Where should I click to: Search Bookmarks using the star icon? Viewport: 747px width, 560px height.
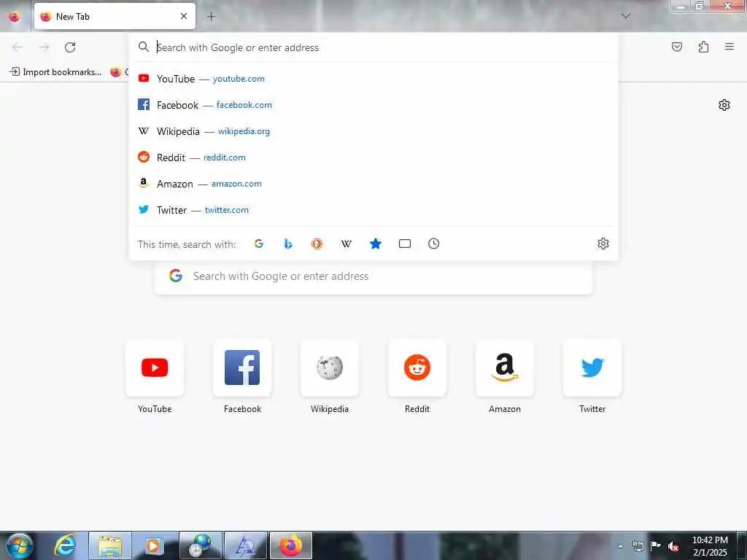(x=376, y=244)
